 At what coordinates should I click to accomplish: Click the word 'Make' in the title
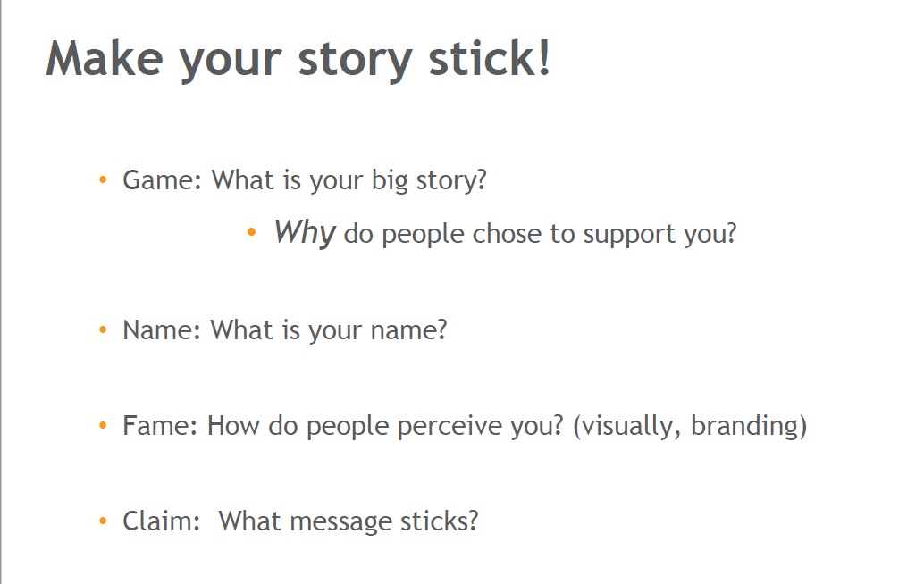tap(105, 58)
